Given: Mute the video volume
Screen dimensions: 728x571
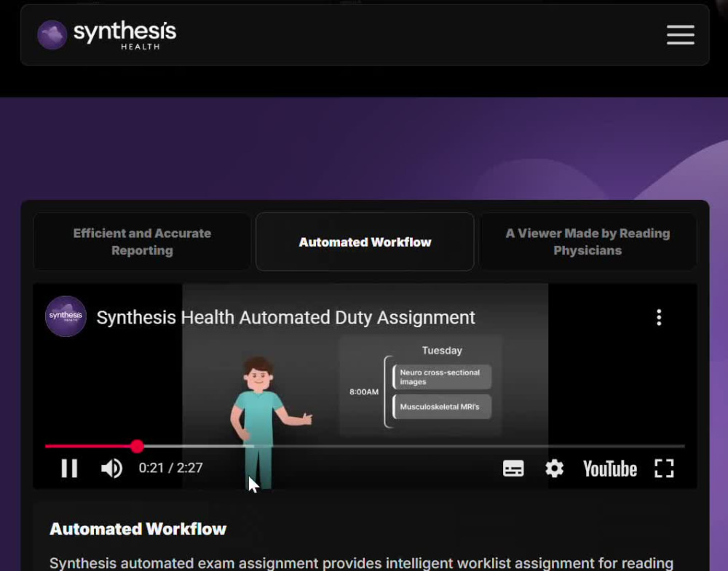Looking at the screenshot, I should [x=112, y=468].
